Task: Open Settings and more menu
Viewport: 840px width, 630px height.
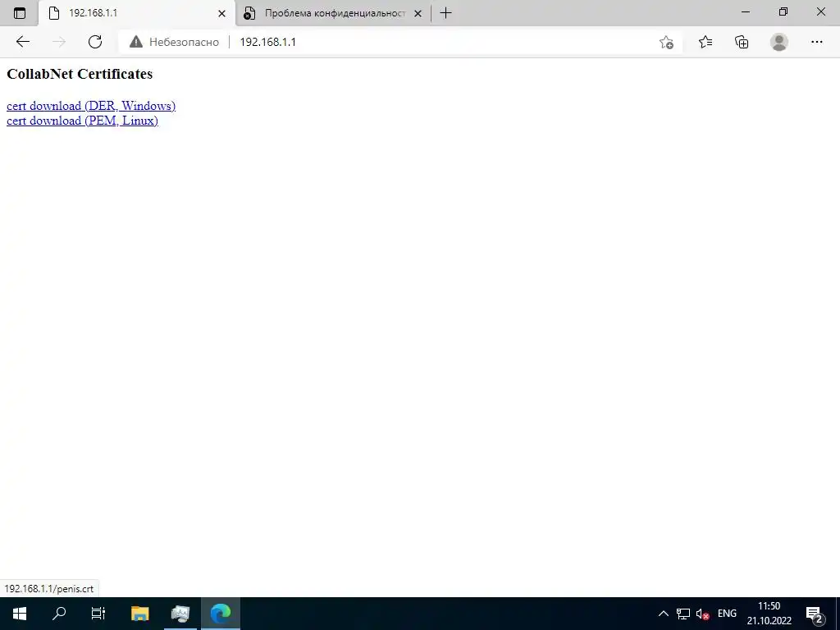Action: point(816,42)
